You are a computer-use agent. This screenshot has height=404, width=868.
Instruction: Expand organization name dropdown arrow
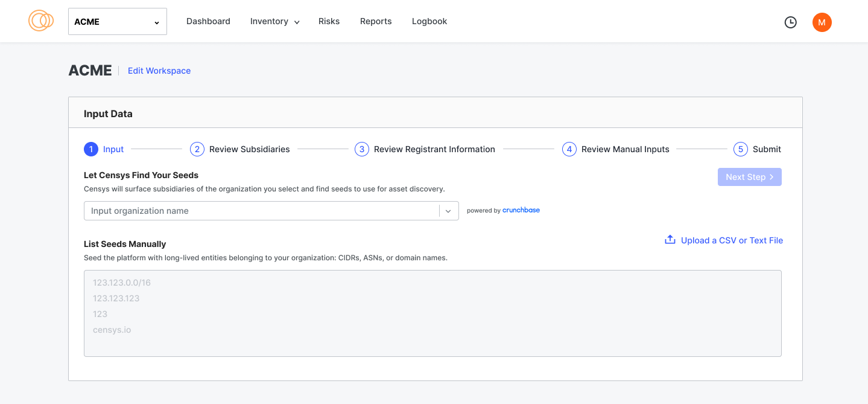coord(448,211)
